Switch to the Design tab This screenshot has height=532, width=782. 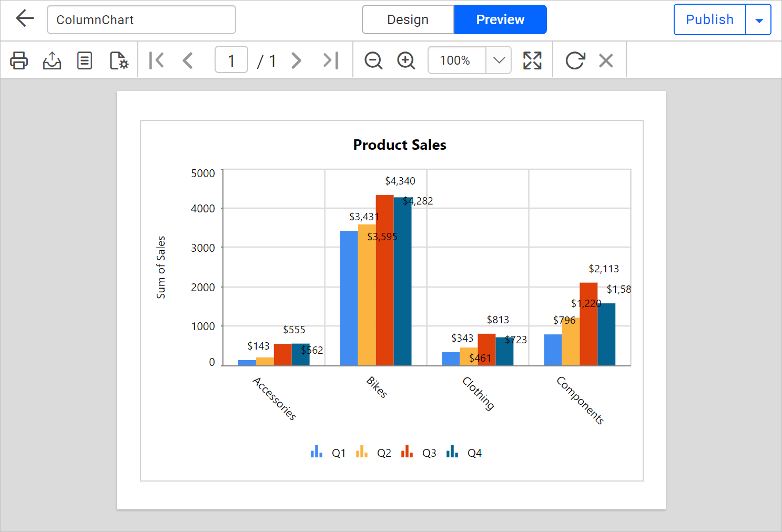pos(408,19)
